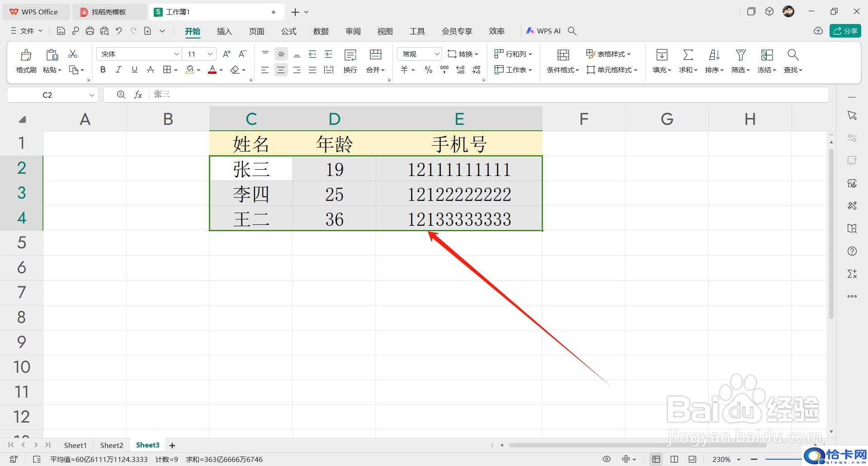This screenshot has height=466, width=868.
Task: Toggle Underline formatting
Action: pos(134,70)
